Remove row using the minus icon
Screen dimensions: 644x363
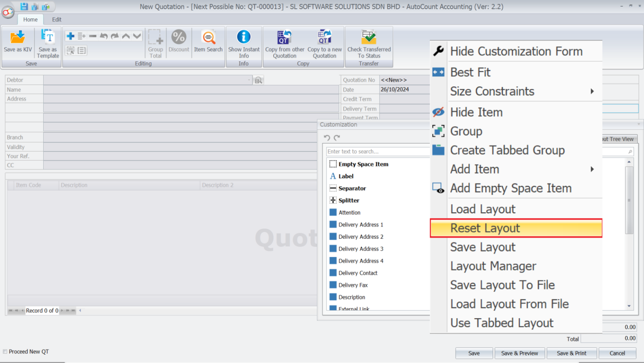pyautogui.click(x=93, y=36)
